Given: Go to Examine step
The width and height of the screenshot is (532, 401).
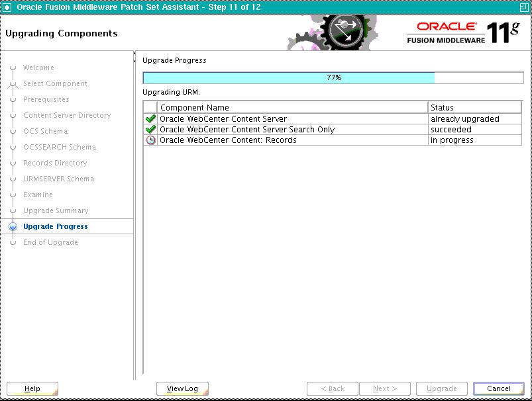Looking at the screenshot, I should coord(38,195).
